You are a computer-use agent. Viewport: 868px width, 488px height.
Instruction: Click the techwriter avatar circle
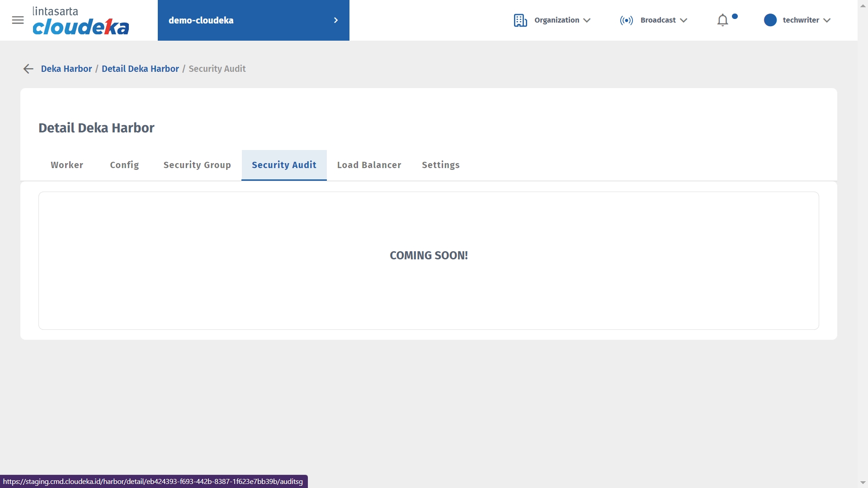[770, 20]
